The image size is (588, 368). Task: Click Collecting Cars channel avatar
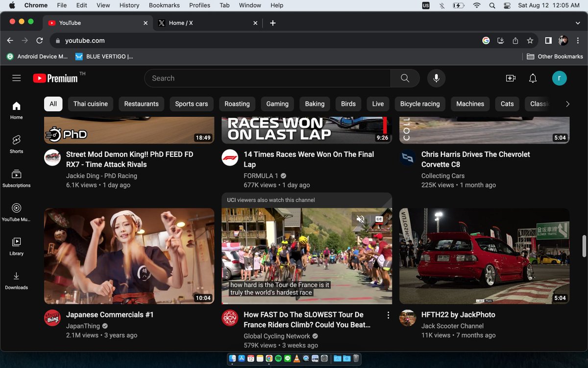(408, 158)
